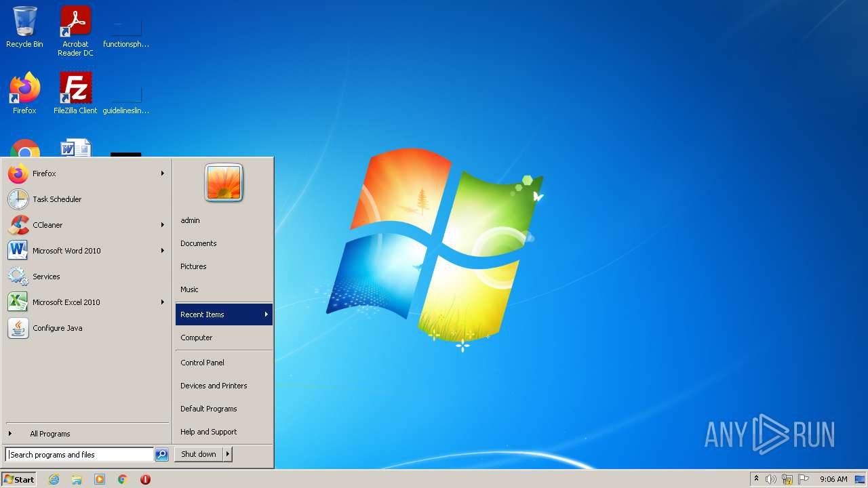
Task: Open Windows Explorer folder in taskbar
Action: [x=77, y=479]
